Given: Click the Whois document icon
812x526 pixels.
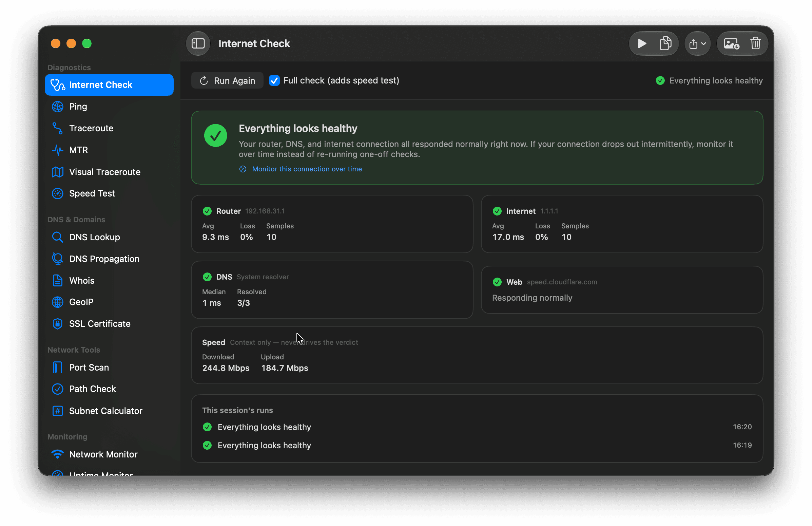Looking at the screenshot, I should point(57,280).
